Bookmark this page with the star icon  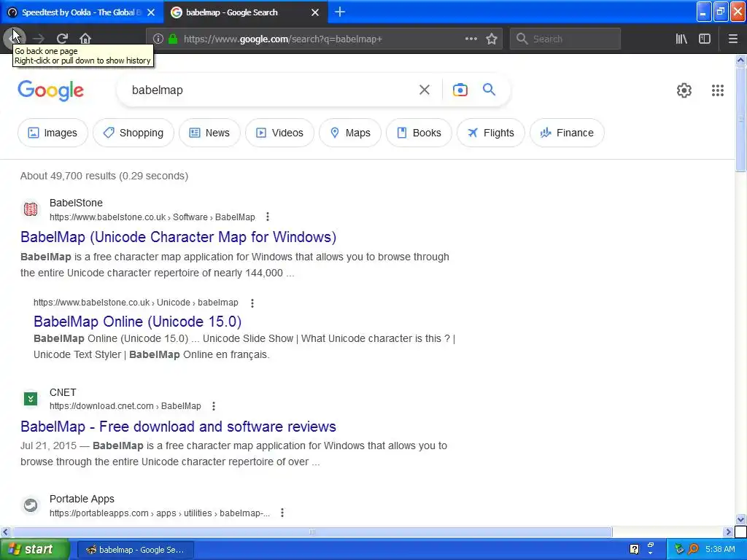492,39
